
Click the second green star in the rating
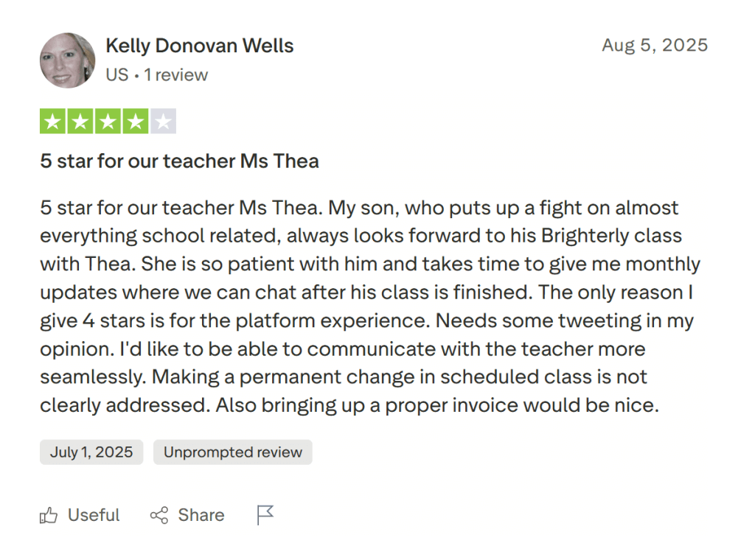click(80, 120)
